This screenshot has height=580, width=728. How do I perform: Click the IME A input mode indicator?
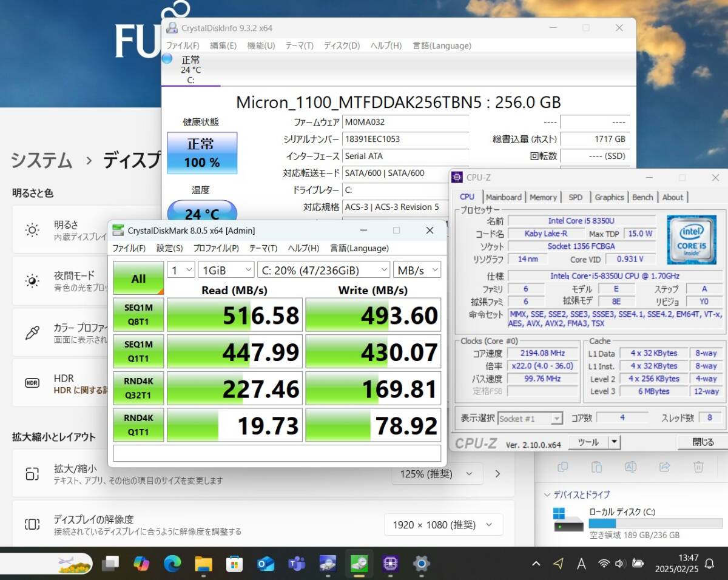(x=581, y=564)
